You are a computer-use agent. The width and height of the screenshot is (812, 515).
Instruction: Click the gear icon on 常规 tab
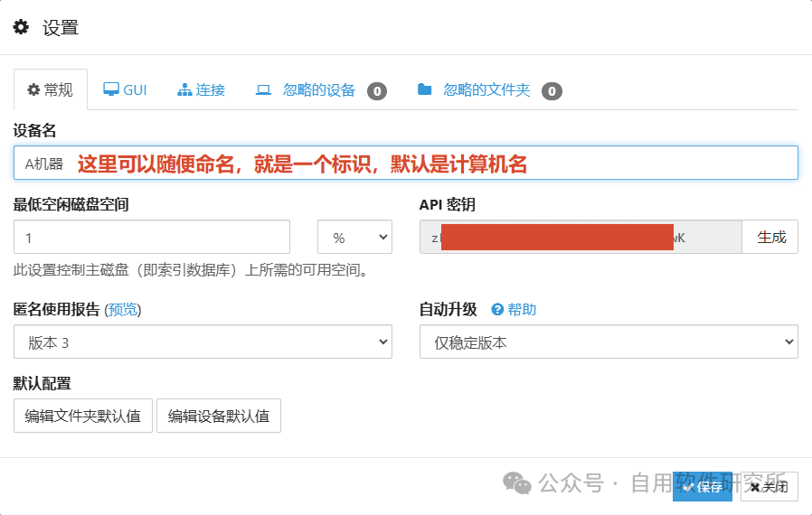[33, 89]
